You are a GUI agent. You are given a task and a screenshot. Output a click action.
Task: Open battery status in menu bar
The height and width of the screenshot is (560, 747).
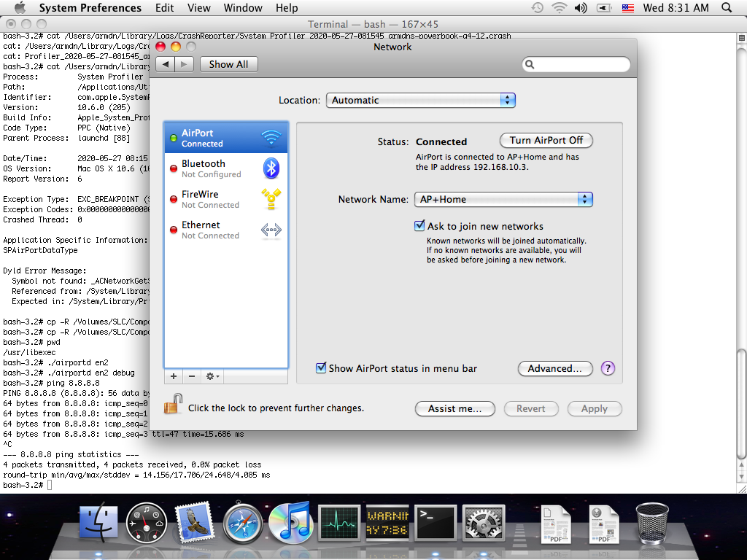(x=603, y=7)
